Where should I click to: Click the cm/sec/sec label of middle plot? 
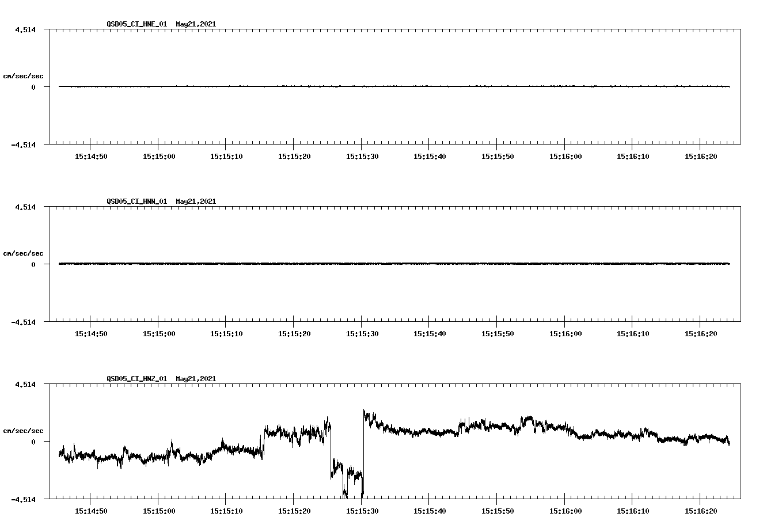pos(23,253)
